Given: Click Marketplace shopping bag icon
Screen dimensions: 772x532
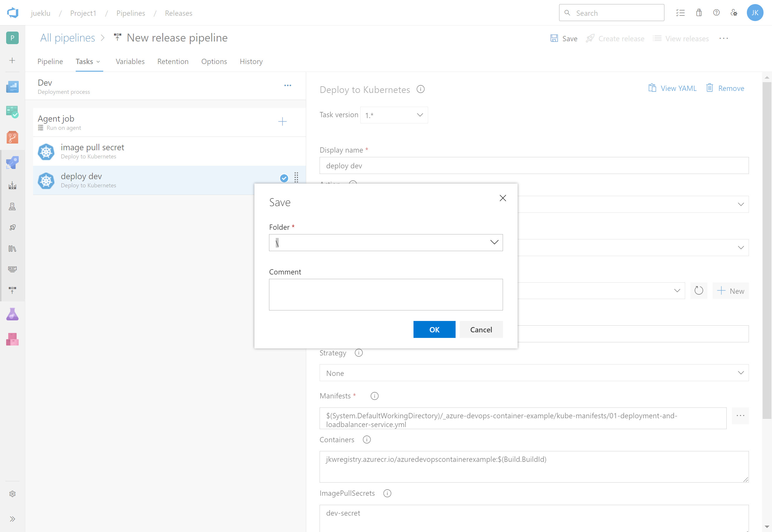Looking at the screenshot, I should 699,13.
